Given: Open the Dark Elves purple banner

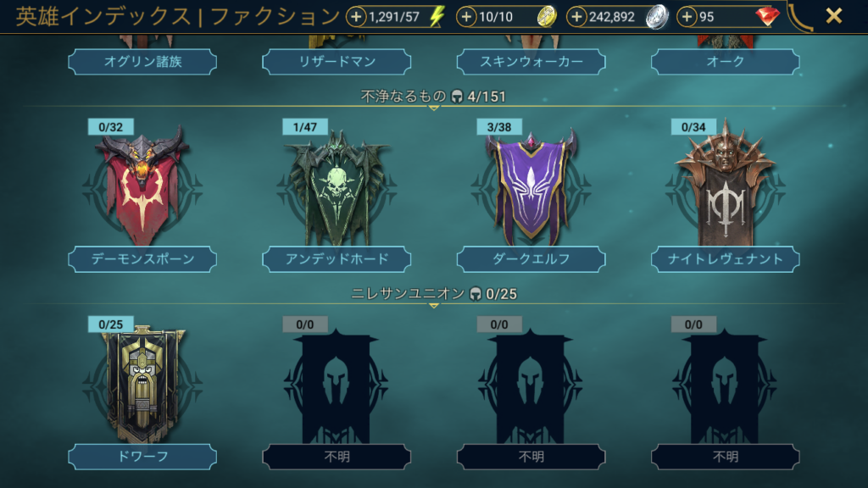Looking at the screenshot, I should pyautogui.click(x=531, y=186).
